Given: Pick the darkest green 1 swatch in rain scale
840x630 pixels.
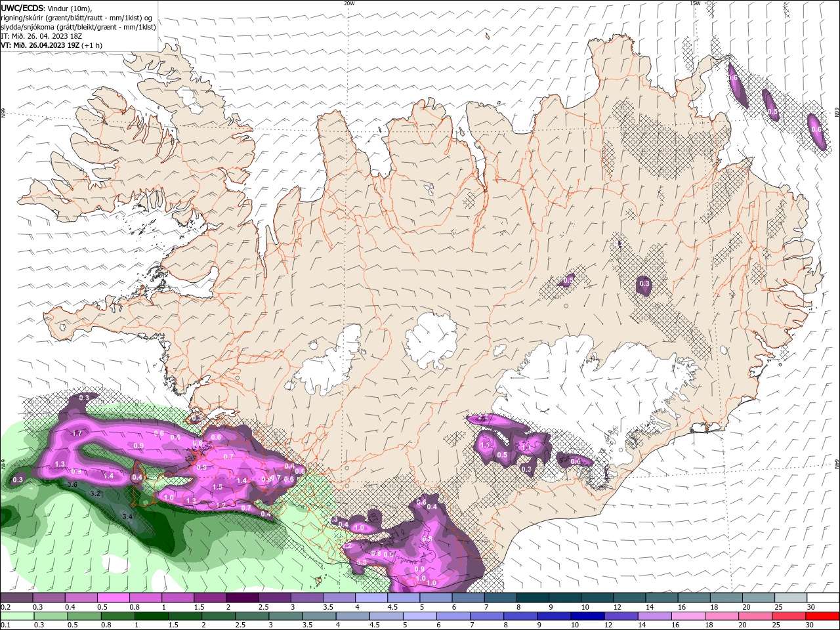Looking at the screenshot, I should pyautogui.click(x=152, y=616).
